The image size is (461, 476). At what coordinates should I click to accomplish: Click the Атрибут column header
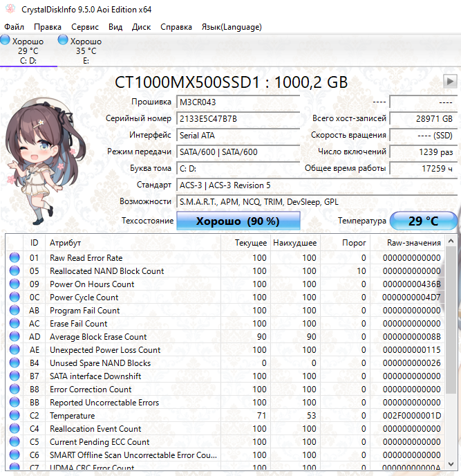pos(133,243)
